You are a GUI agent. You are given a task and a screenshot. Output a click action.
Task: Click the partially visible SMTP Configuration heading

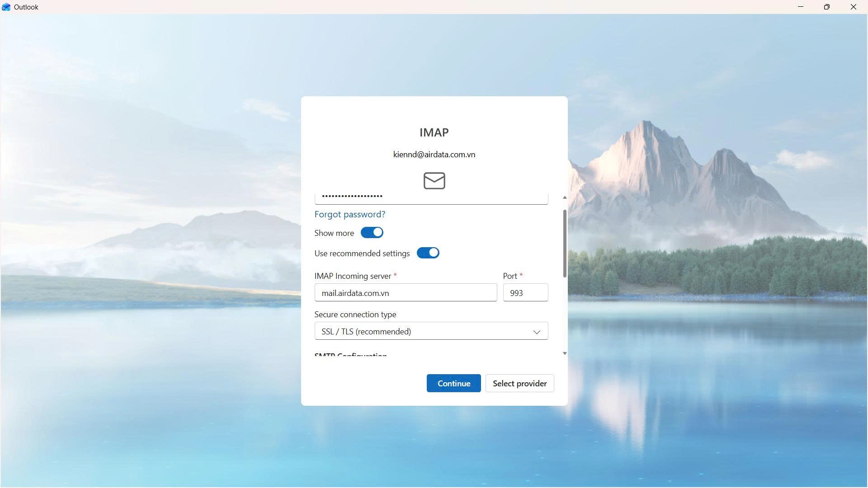pyautogui.click(x=350, y=355)
